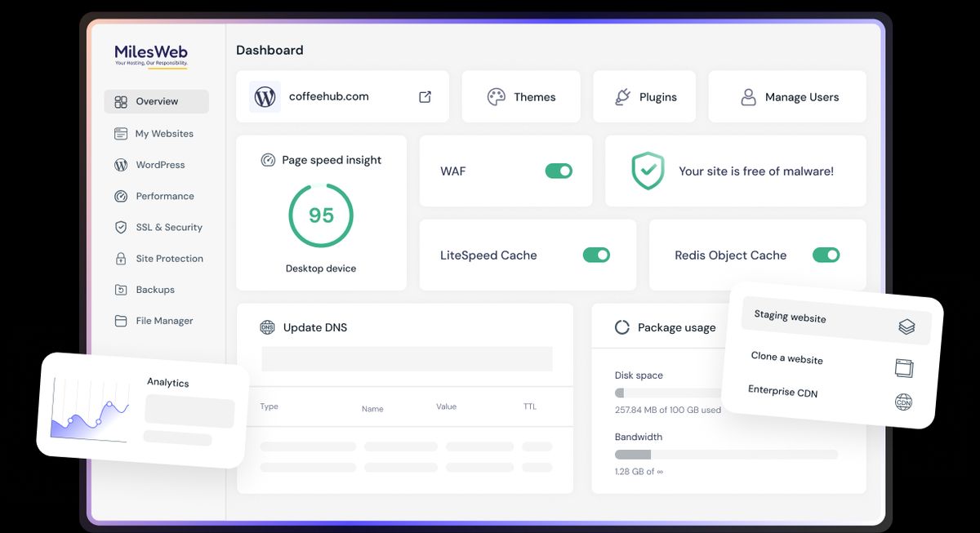Image resolution: width=980 pixels, height=533 pixels.
Task: Open the Overview menu item
Action: tap(157, 102)
